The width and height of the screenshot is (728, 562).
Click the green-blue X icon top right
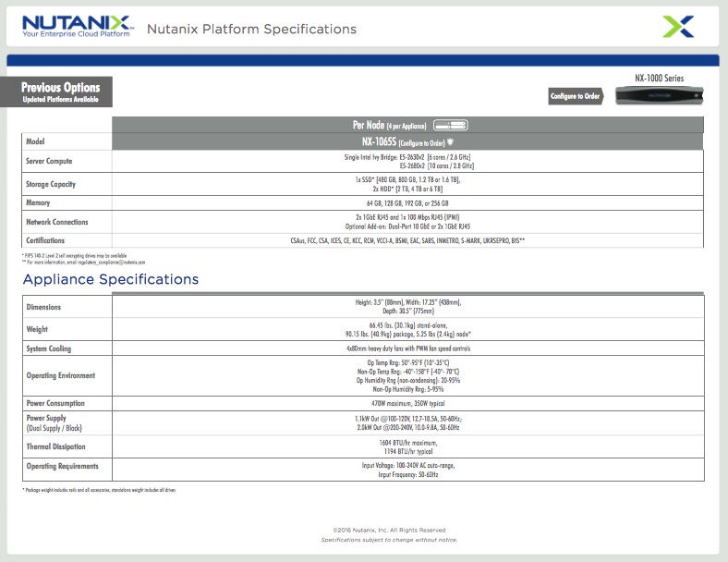pyautogui.click(x=677, y=26)
